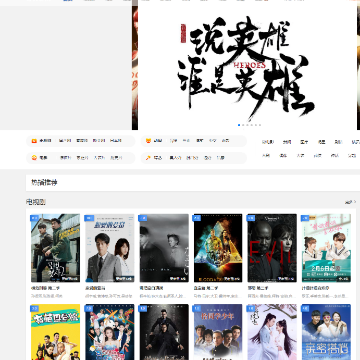Open the EVIL series poster

click(272, 248)
